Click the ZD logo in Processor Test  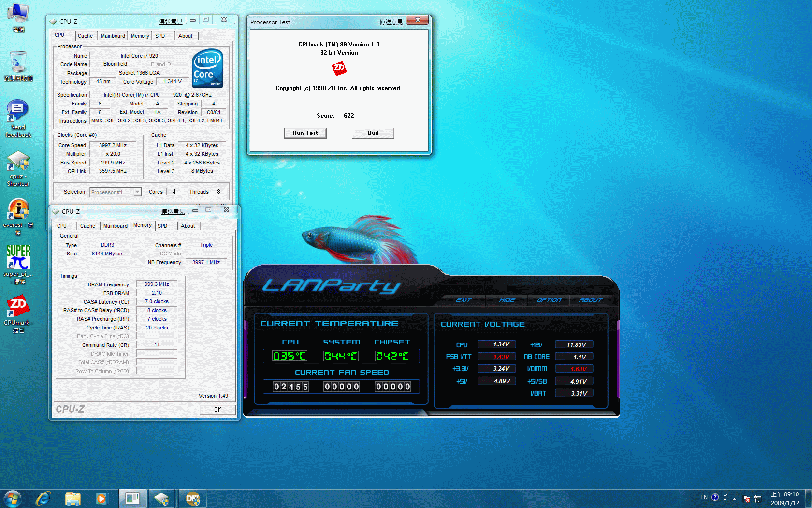(339, 68)
